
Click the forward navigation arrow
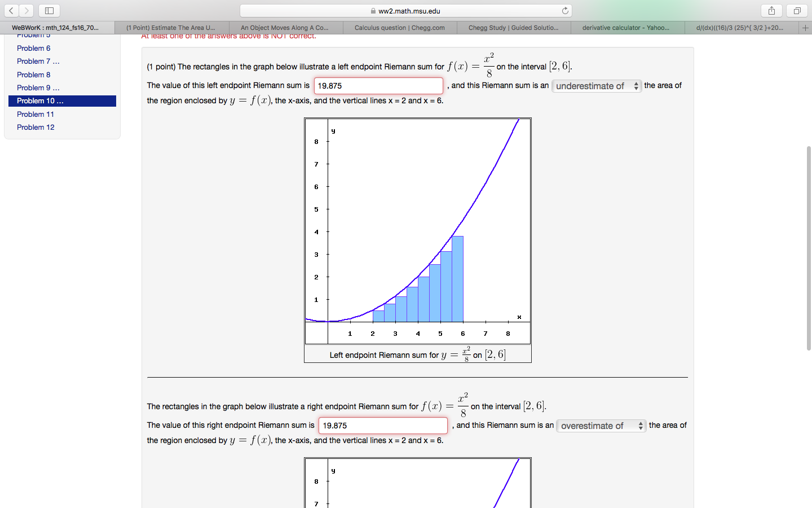[x=26, y=10]
